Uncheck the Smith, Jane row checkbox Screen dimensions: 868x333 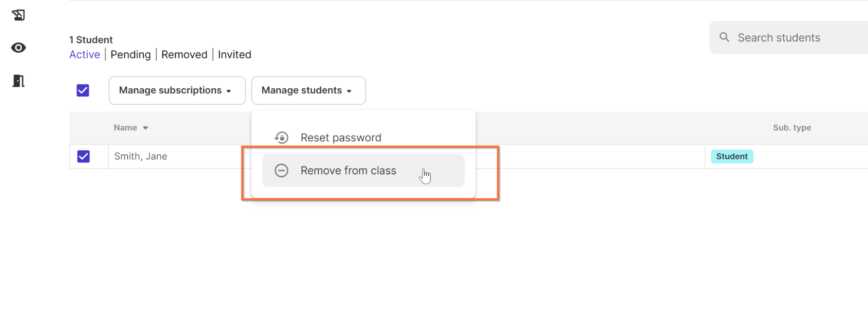83,156
